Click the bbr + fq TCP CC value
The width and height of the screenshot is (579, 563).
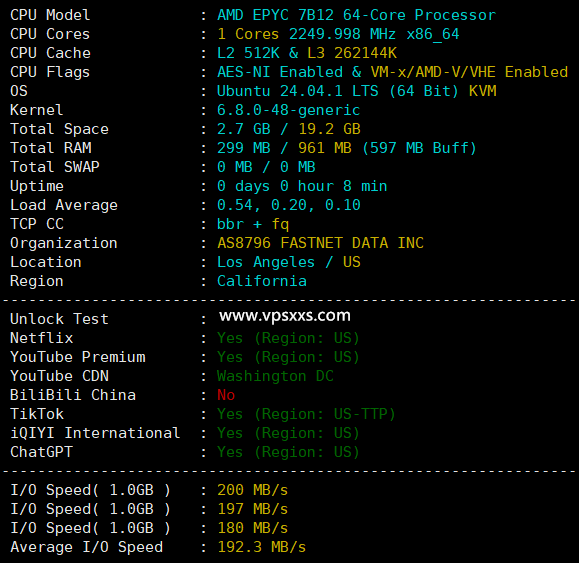pos(253,224)
